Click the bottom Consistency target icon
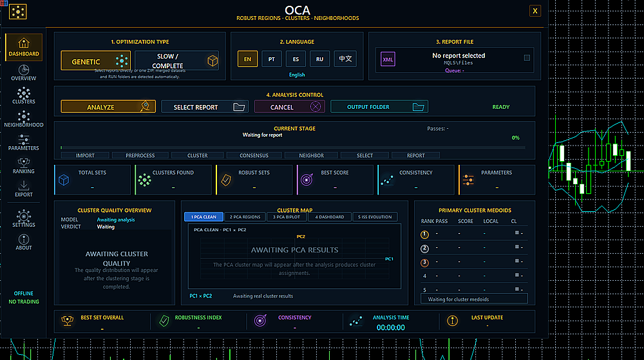Viewport: 644px width, 360px height. point(260,320)
